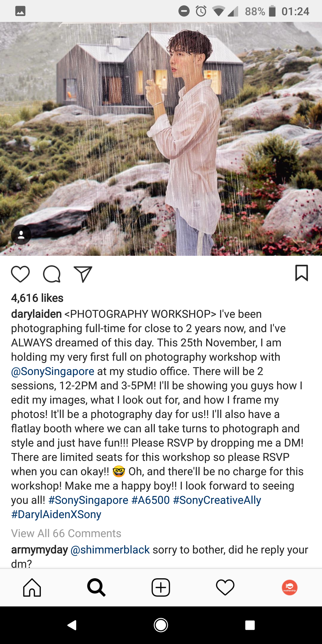Screen dimensions: 322x644
Task: Open the @SonySingapore mention
Action: (x=53, y=371)
